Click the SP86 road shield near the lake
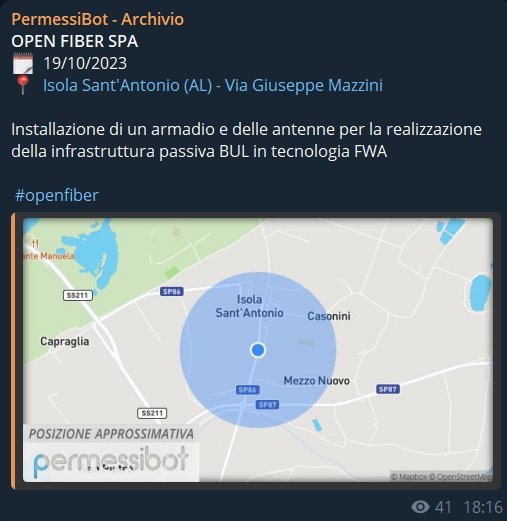This screenshot has width=507, height=521. click(172, 292)
